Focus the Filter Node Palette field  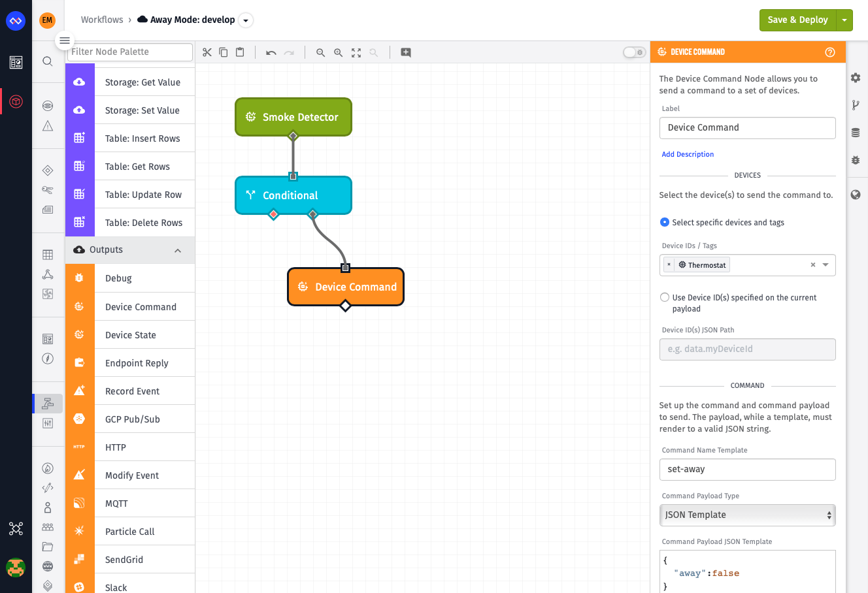coord(130,52)
